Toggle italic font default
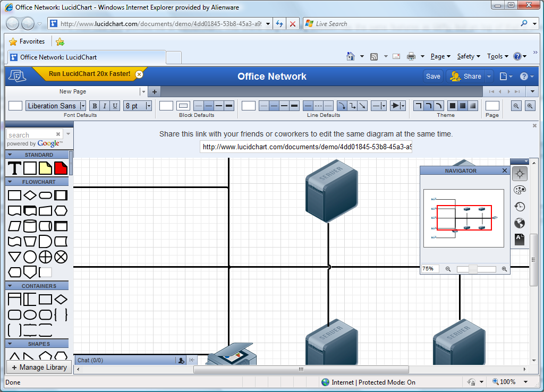544x392 pixels. [x=105, y=106]
